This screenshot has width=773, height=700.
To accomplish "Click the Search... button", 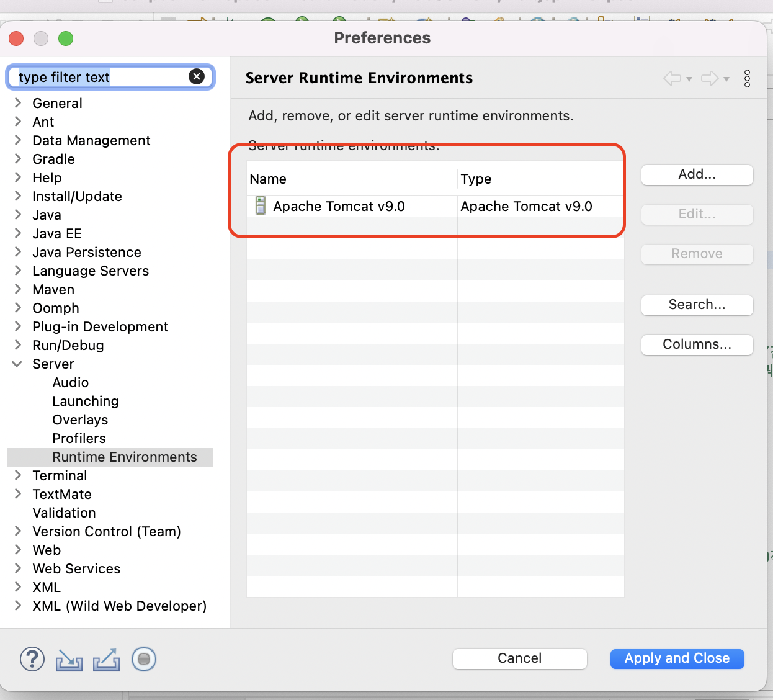I will 697,305.
